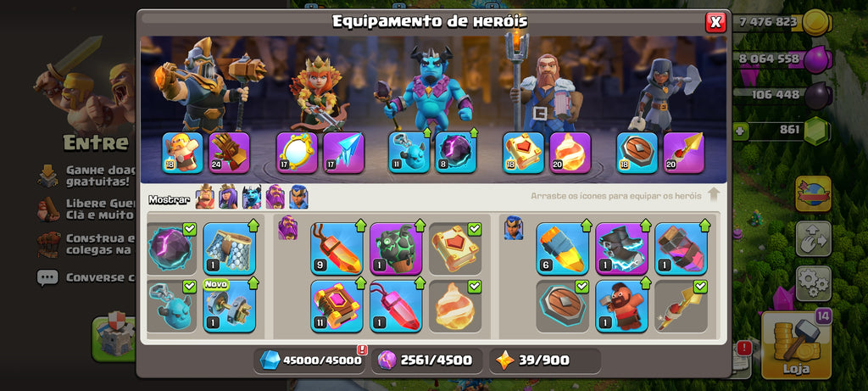Filter equipment by Archer Queen portrait
The image size is (868, 391).
click(x=228, y=197)
